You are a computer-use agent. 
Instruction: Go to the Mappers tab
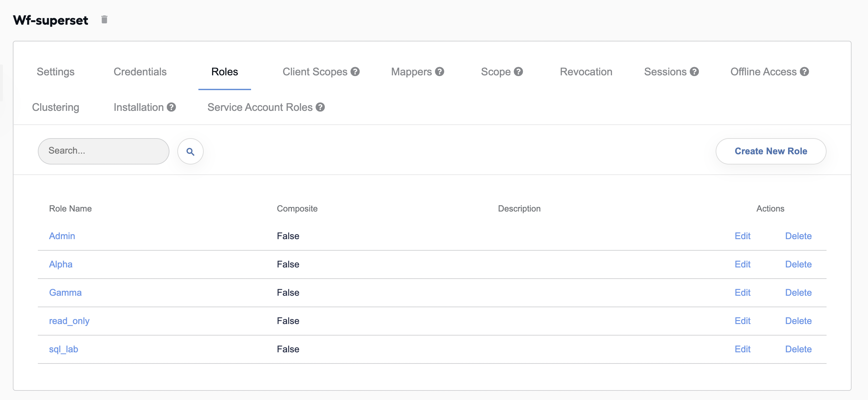[x=411, y=71]
